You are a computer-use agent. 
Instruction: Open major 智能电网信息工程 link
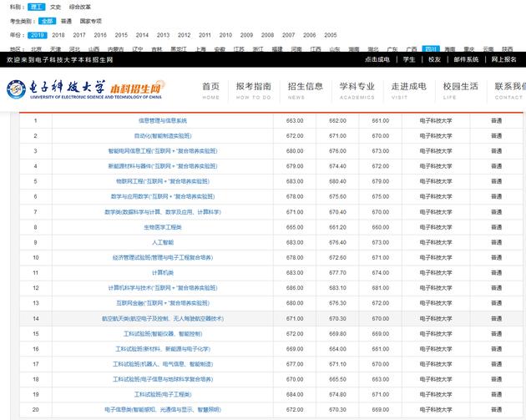(163, 151)
